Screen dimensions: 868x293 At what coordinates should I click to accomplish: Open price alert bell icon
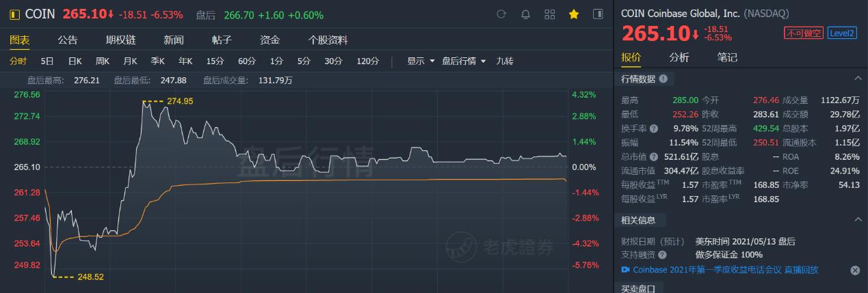[x=525, y=14]
